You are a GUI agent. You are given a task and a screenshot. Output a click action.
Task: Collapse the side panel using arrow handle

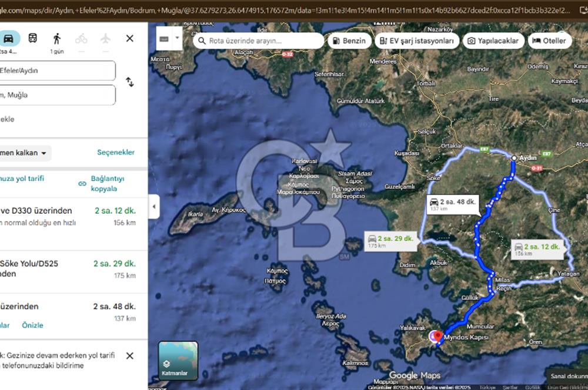(x=153, y=207)
